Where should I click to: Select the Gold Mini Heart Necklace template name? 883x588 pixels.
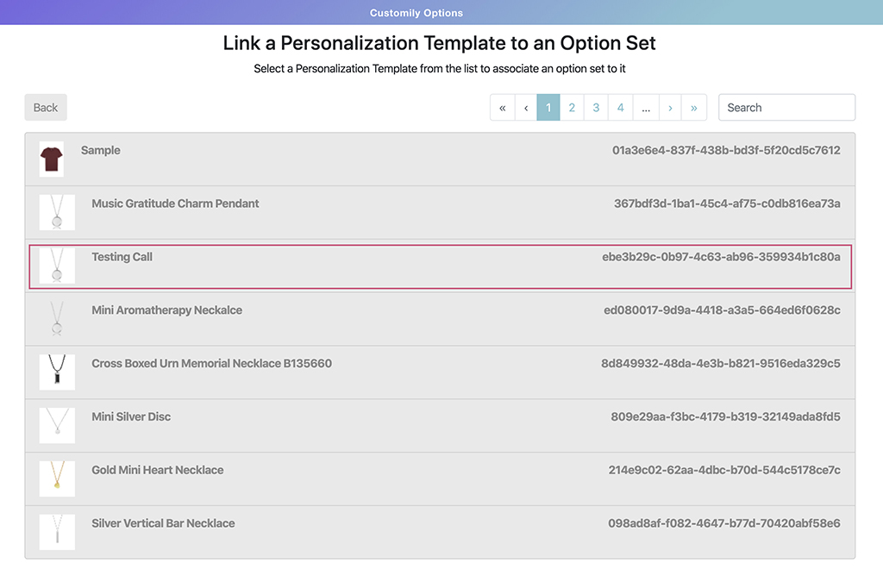pyautogui.click(x=158, y=470)
